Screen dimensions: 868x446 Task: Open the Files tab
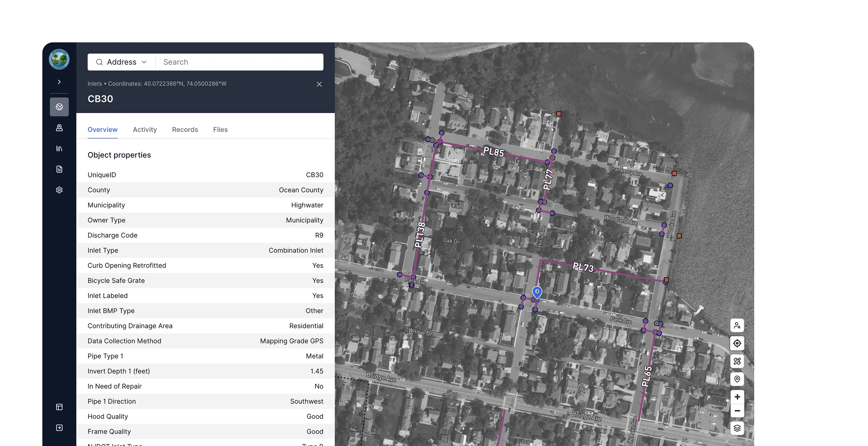pyautogui.click(x=220, y=130)
